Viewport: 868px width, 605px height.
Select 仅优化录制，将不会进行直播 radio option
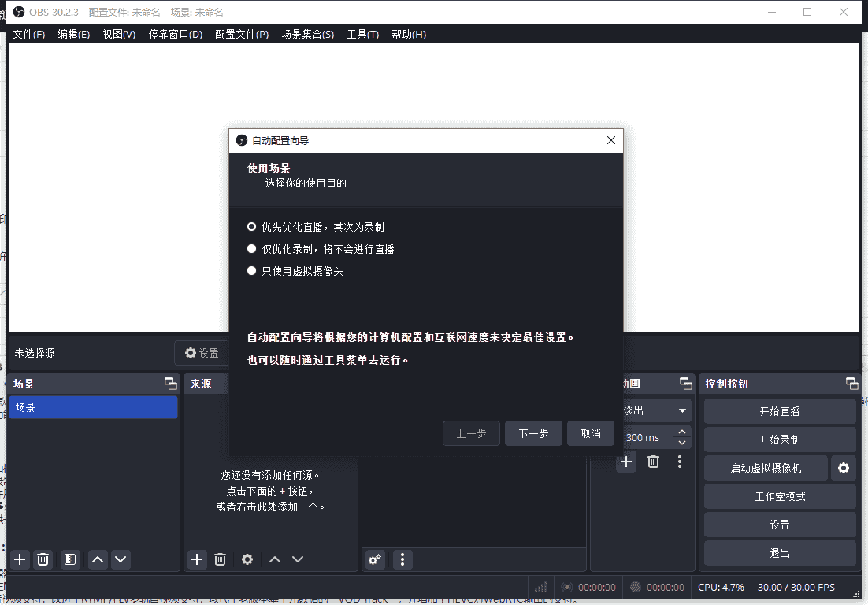[252, 249]
